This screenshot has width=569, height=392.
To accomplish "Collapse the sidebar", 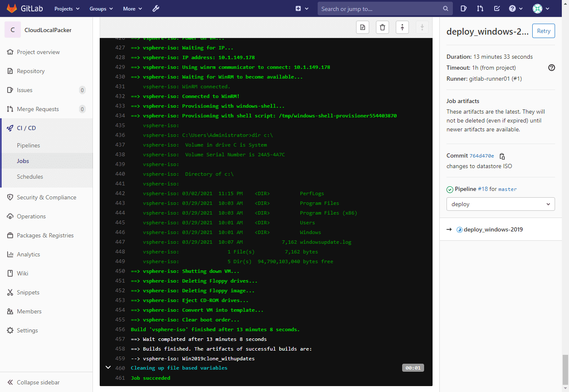I will 34,382.
